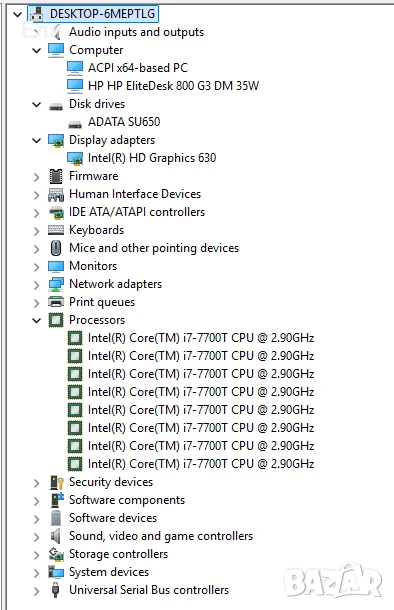
Task: Collapse the Processors category
Action: pyautogui.click(x=37, y=321)
